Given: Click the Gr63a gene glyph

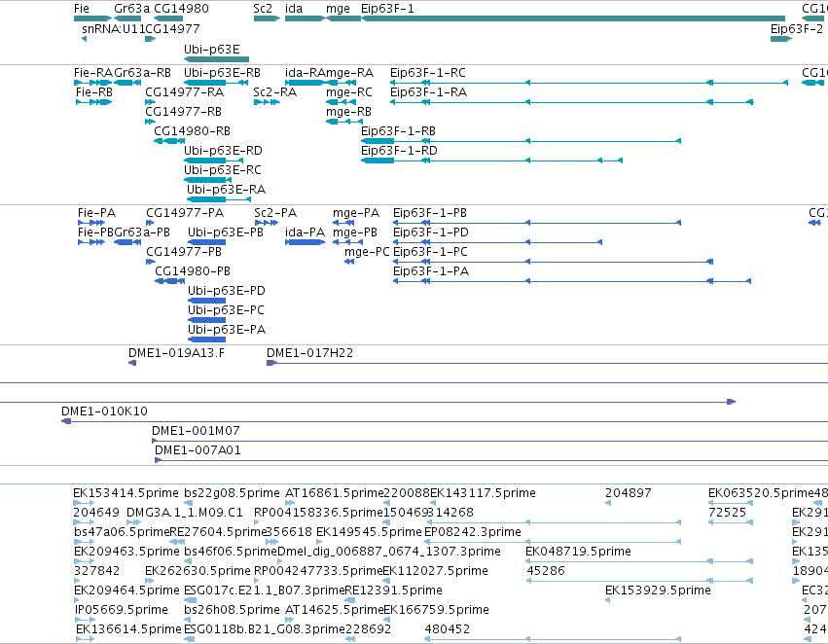Looking at the screenshot, I should 127,18.
